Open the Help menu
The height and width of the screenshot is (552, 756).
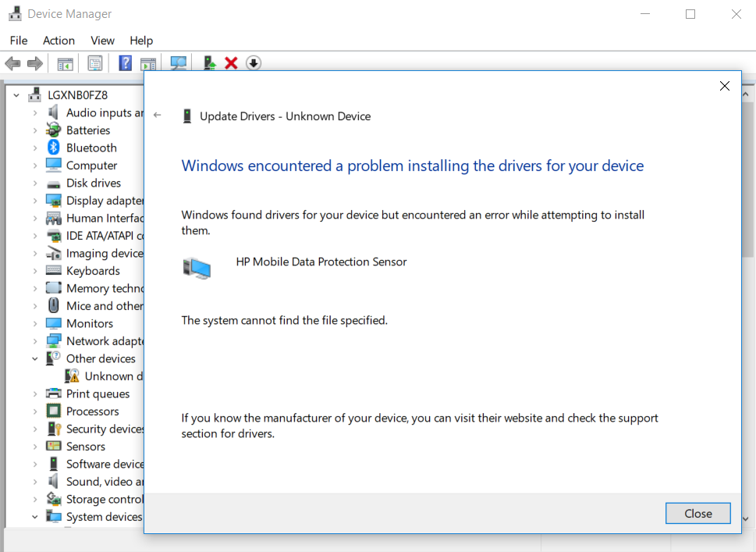tap(141, 41)
